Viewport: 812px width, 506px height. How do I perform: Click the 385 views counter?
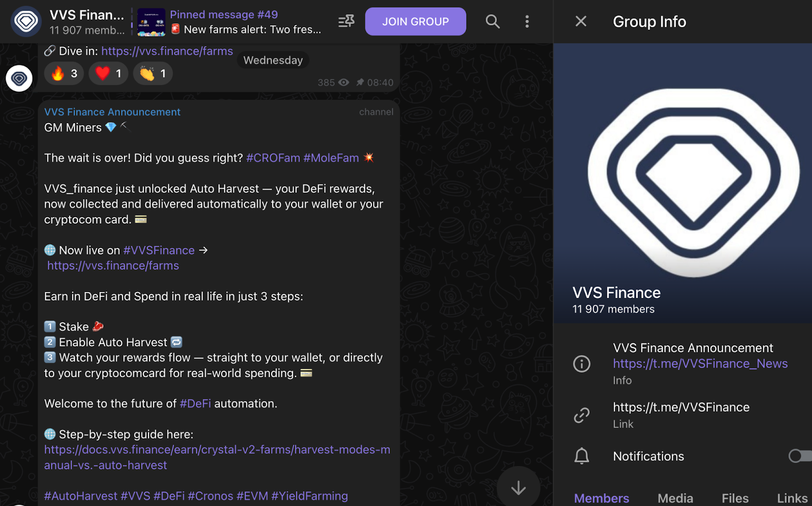pos(333,83)
